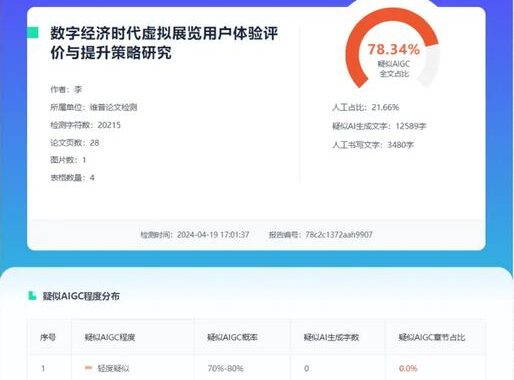Select 论文页数：28 line
Screen dimensions: 514x380
(75, 143)
